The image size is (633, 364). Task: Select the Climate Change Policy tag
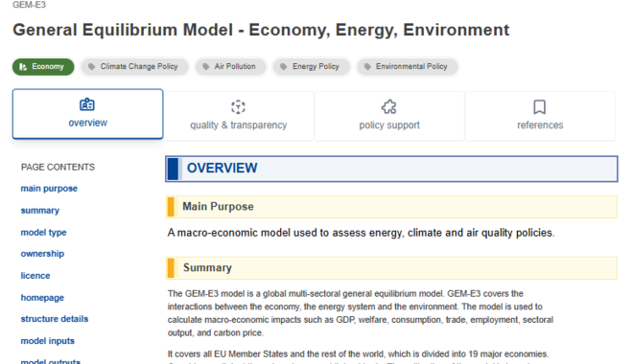(135, 66)
